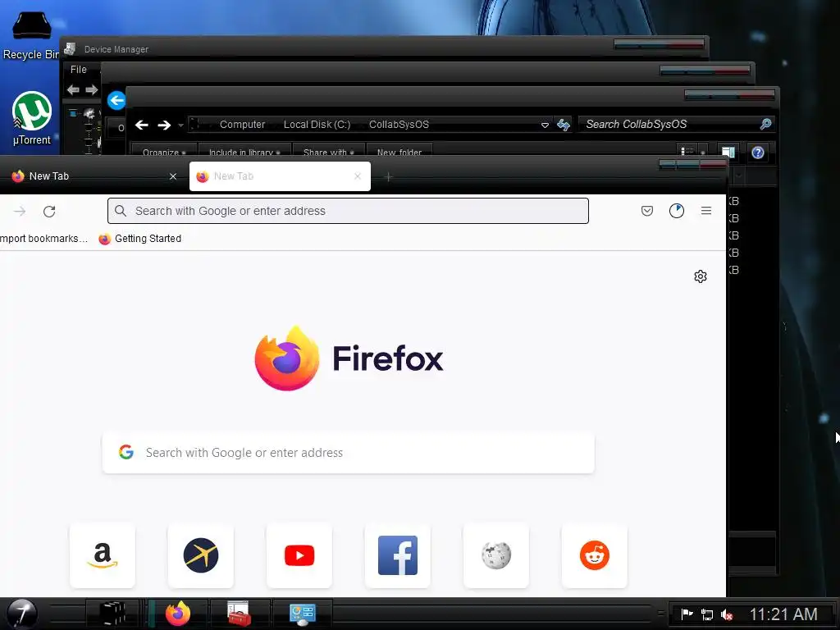Image resolution: width=840 pixels, height=630 pixels.
Task: Toggle Explorer preview pane
Action: coord(728,152)
